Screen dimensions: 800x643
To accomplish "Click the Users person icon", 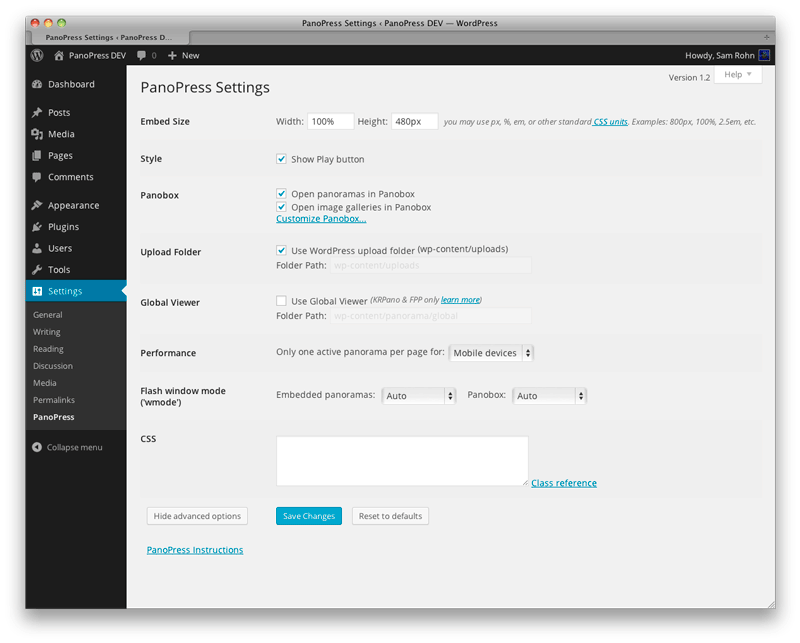I will pos(37,248).
